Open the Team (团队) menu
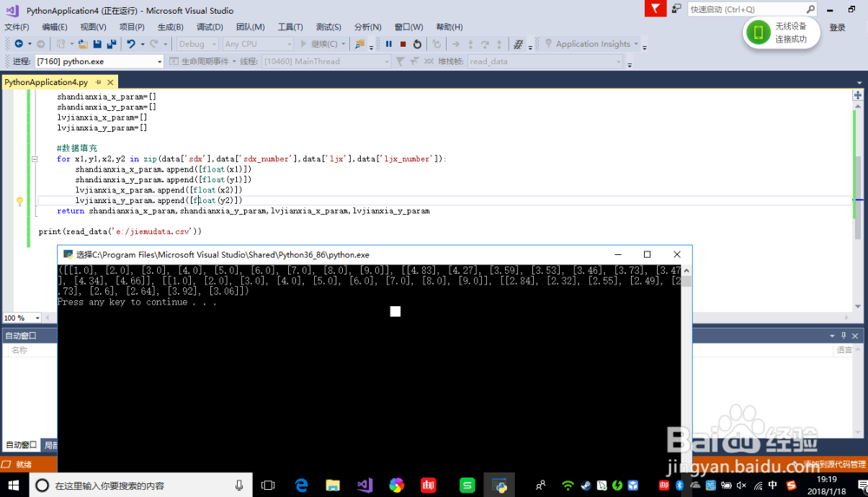The image size is (868, 497). 250,27
